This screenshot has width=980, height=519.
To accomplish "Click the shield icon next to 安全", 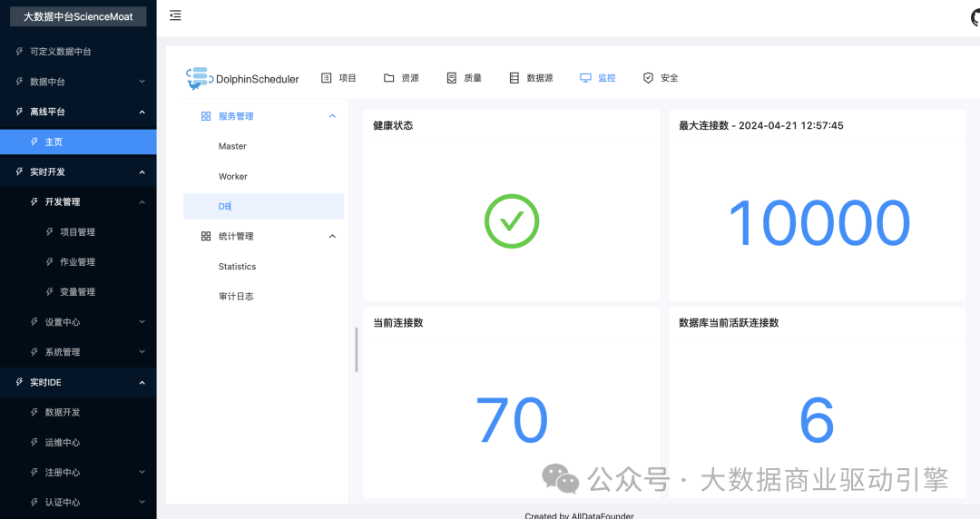I will 648,78.
